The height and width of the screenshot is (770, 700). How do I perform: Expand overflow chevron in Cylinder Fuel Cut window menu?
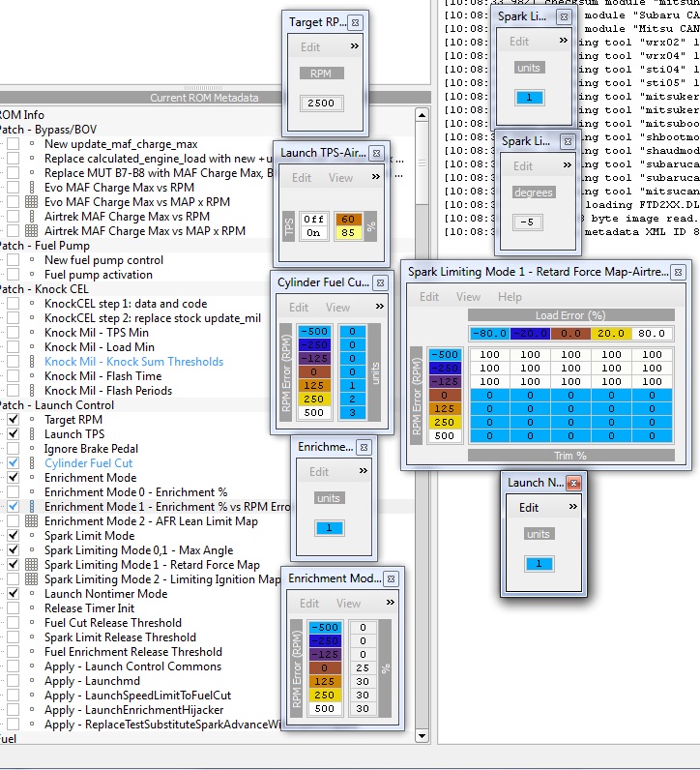coord(379,307)
